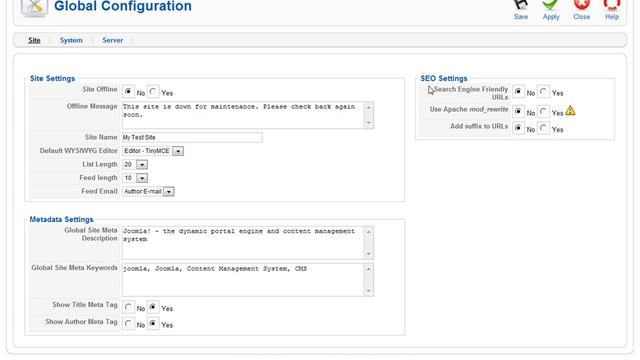Open the Feed Email dropdown
The width and height of the screenshot is (640, 360).
(x=148, y=191)
